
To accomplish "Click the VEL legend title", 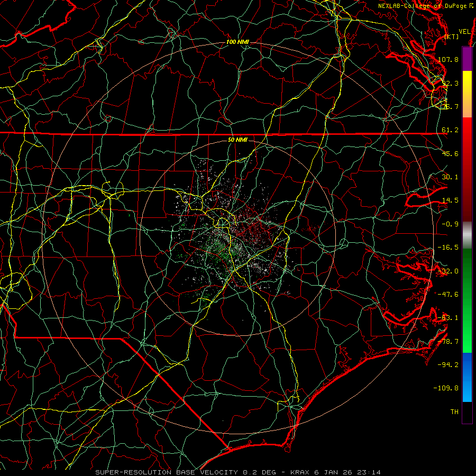I will click(464, 32).
